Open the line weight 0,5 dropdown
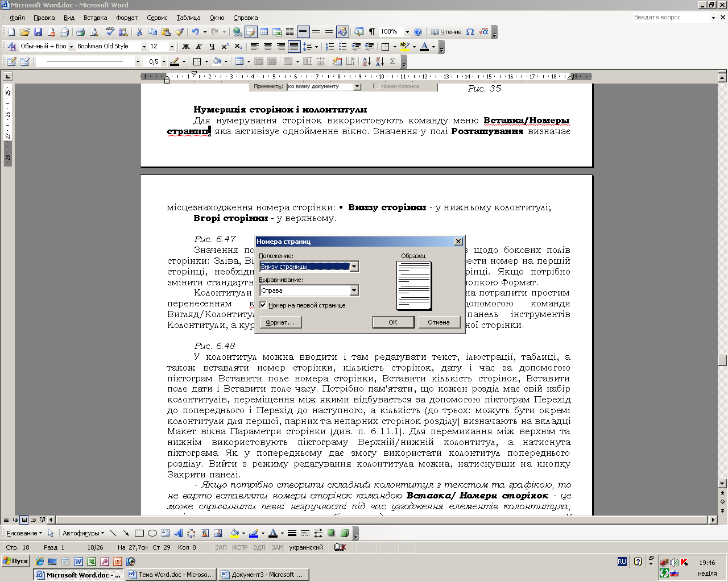Image resolution: width=728 pixels, height=582 pixels. (x=164, y=61)
